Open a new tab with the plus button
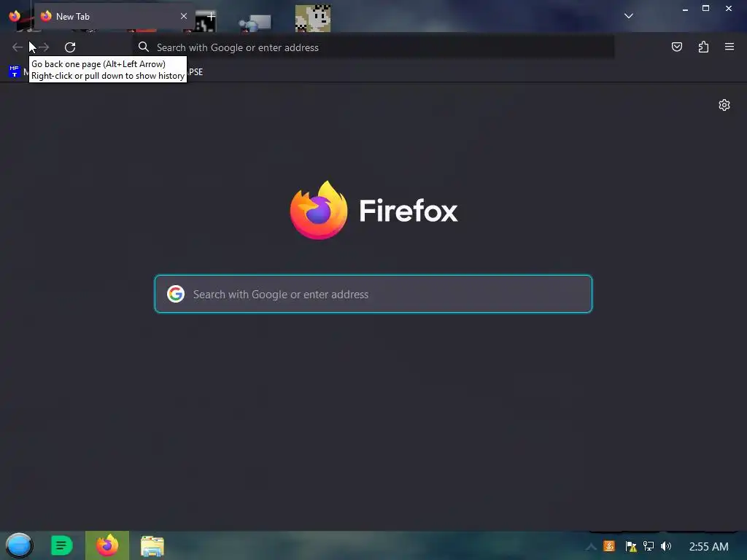The height and width of the screenshot is (560, 747). tap(211, 16)
